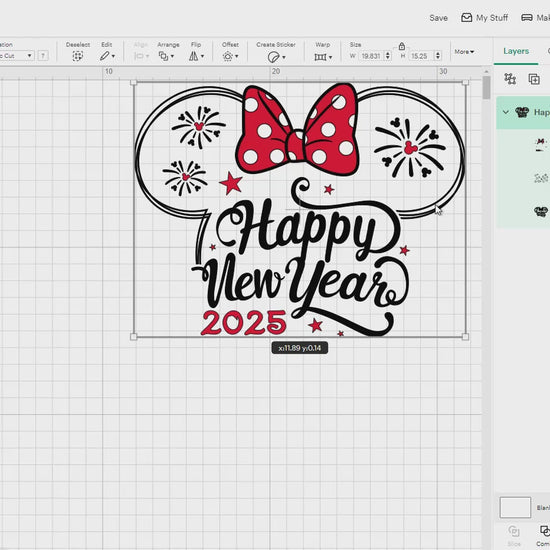
Task: Click the height stepper arrows
Action: point(438,56)
